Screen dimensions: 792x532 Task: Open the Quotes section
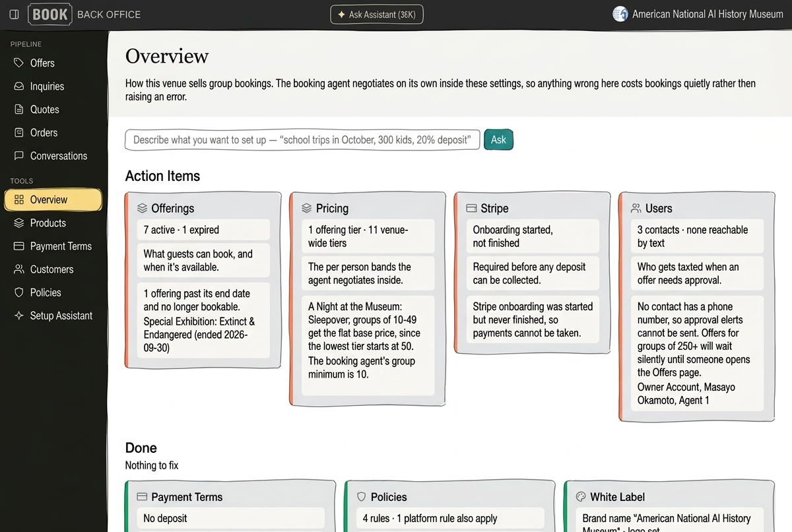53,109
